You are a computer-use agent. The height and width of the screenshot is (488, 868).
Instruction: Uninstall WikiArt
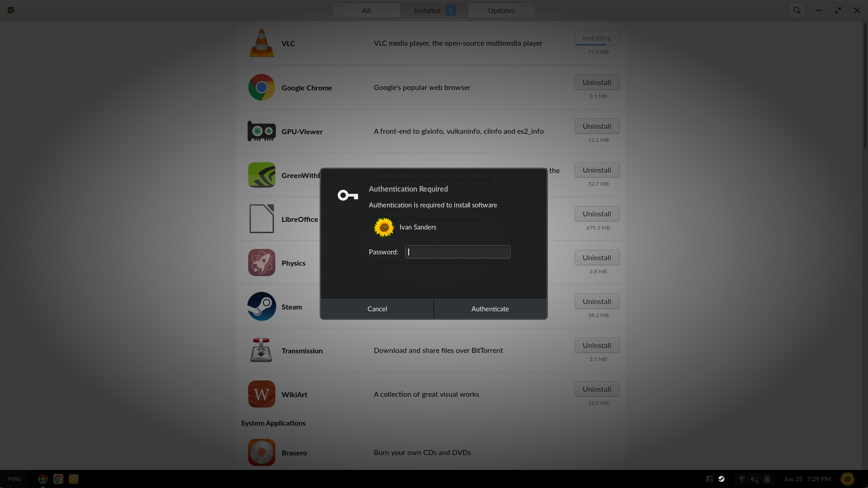point(597,389)
